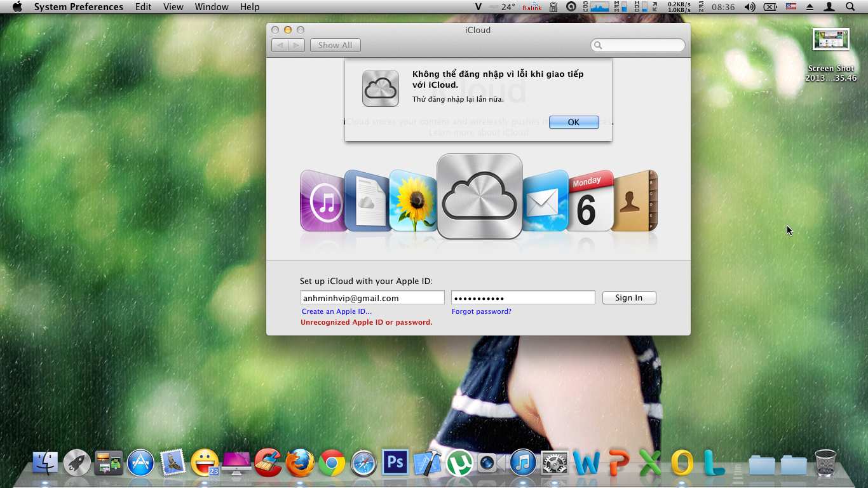Click the battery status icon in menu bar
This screenshot has width=868, height=488.
[x=770, y=7]
